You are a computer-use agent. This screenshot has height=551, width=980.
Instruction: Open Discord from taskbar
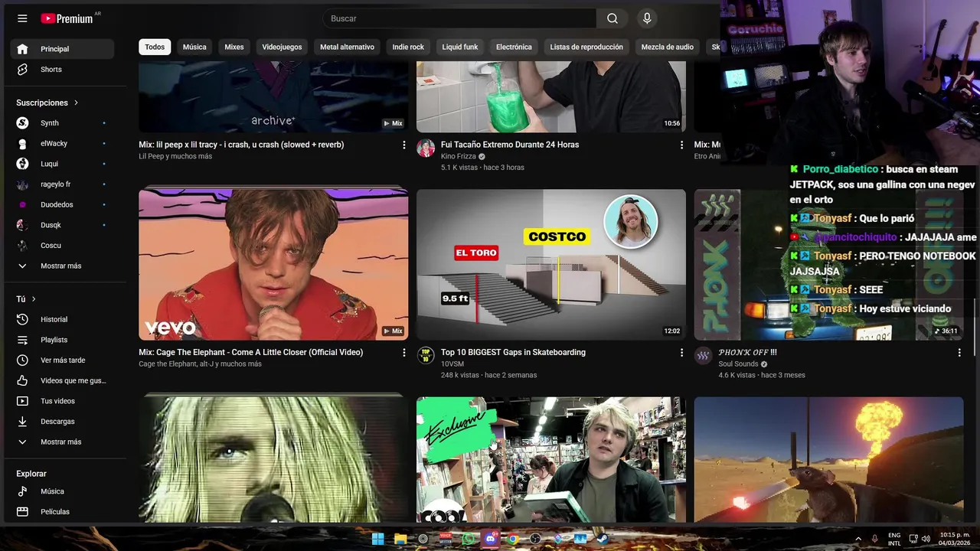pos(491,539)
